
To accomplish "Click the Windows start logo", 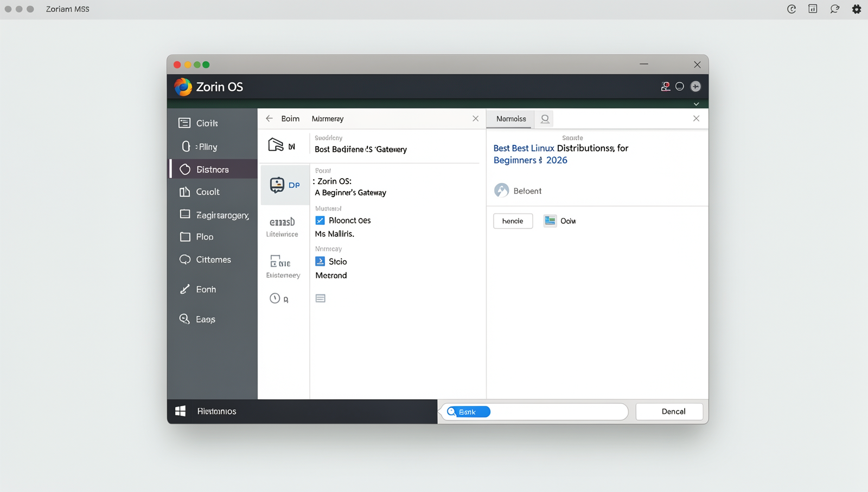I will tap(181, 411).
